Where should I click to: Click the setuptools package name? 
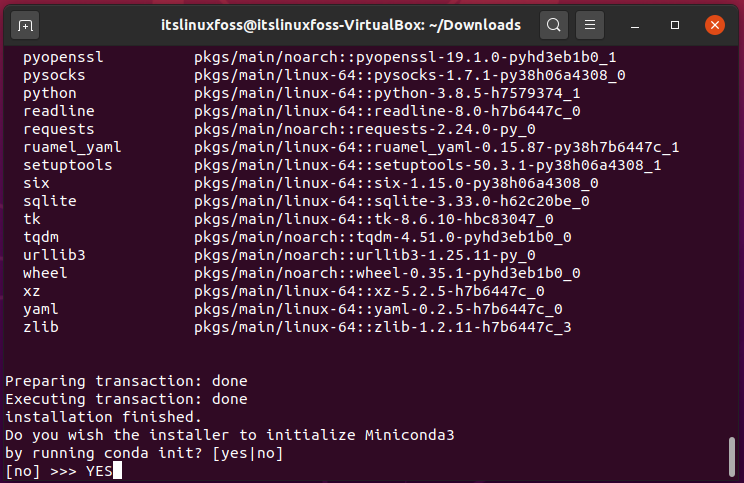68,166
